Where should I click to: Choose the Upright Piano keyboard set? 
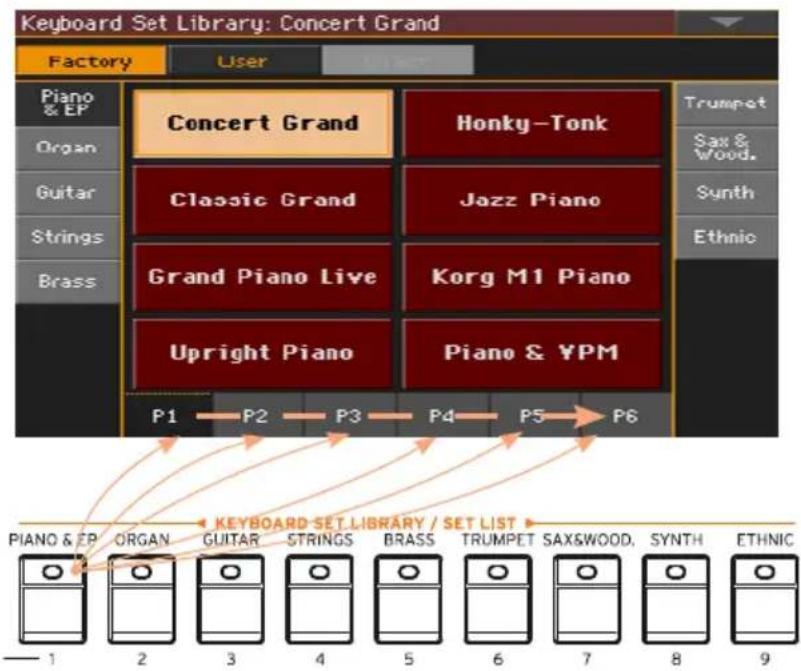tap(263, 353)
